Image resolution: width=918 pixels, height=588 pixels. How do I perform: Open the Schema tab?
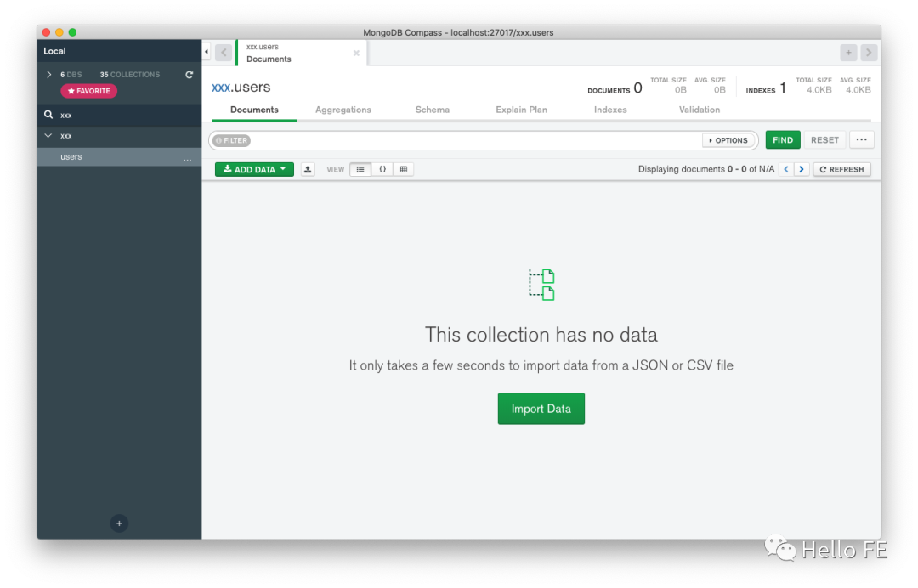(x=432, y=110)
